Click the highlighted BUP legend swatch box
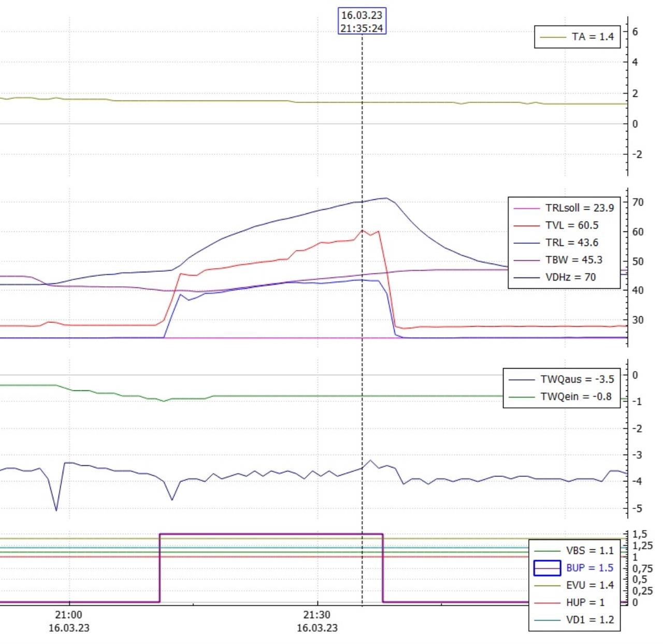The image size is (663, 644). point(547,568)
